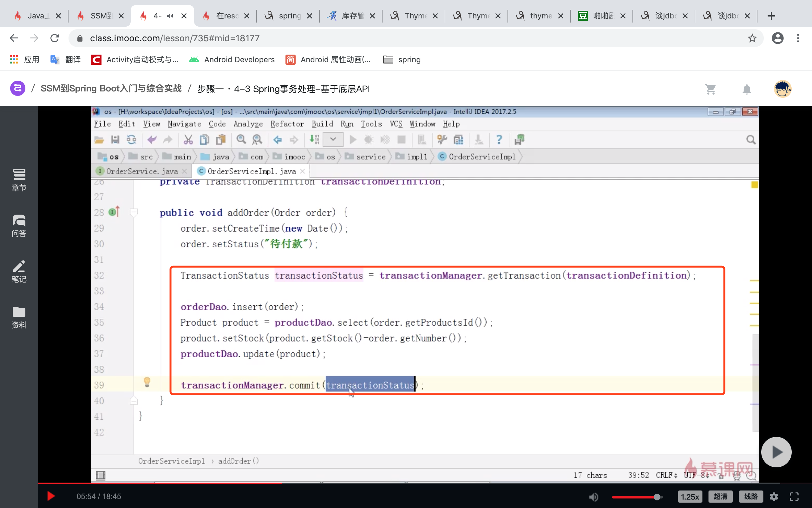
Task: Open the 笔记 notes sidebar panel
Action: tap(19, 271)
